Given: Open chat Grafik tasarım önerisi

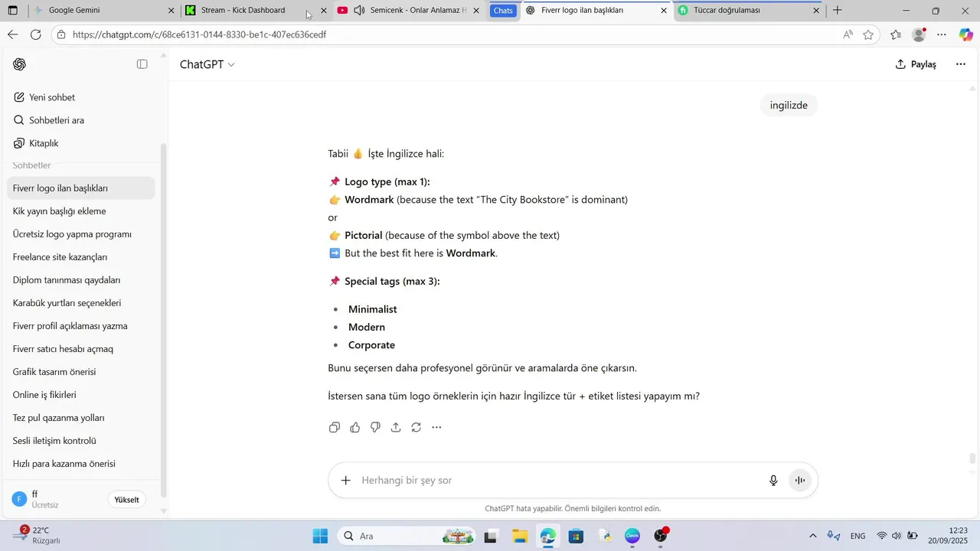Looking at the screenshot, I should coord(81,372).
